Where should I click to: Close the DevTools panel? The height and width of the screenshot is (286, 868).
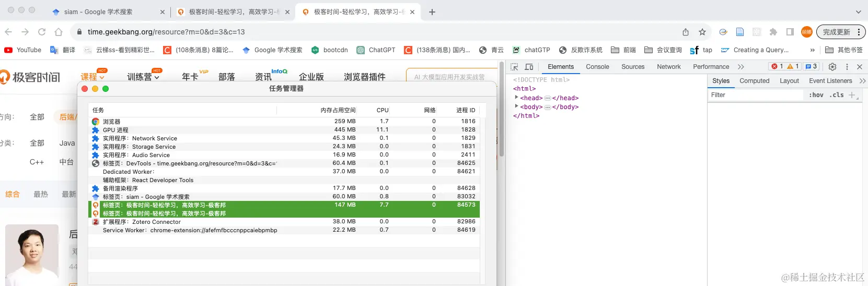pos(860,67)
